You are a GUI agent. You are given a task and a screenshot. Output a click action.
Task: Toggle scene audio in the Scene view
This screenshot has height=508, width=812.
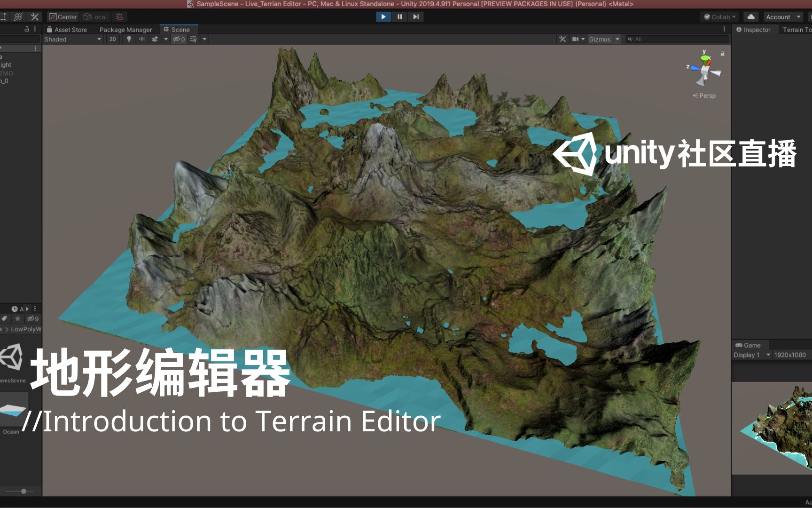142,39
